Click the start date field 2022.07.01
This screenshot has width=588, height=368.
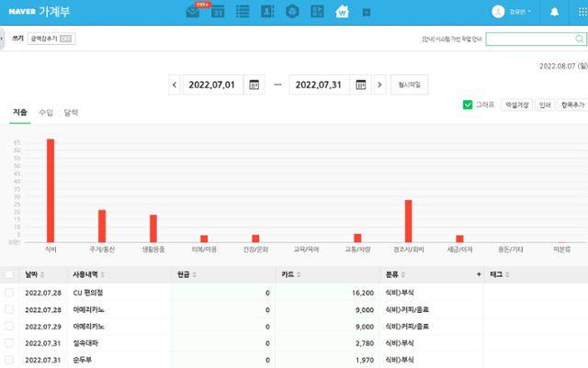[212, 84]
